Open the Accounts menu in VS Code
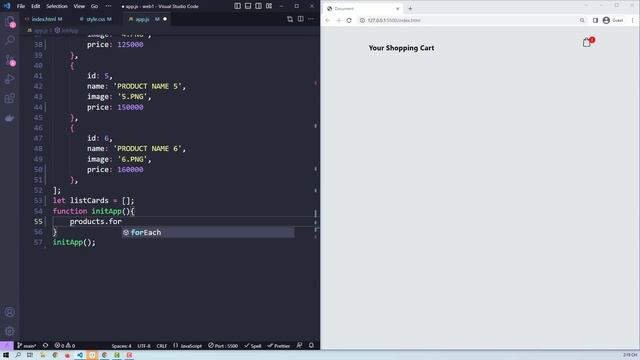 [x=10, y=312]
